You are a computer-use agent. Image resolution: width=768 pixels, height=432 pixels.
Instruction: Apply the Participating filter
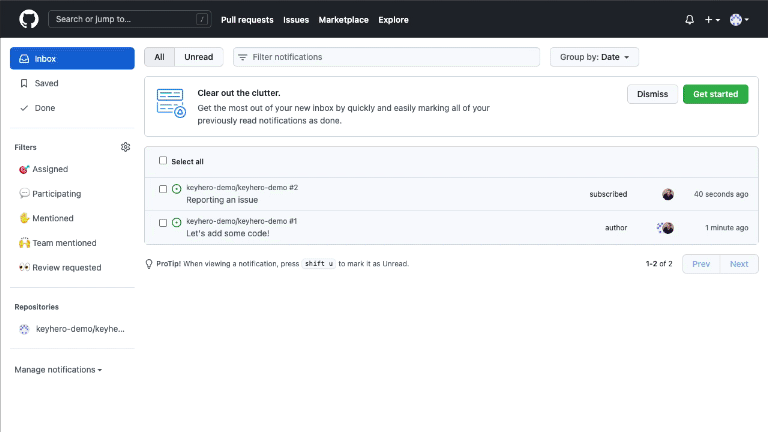coord(50,194)
